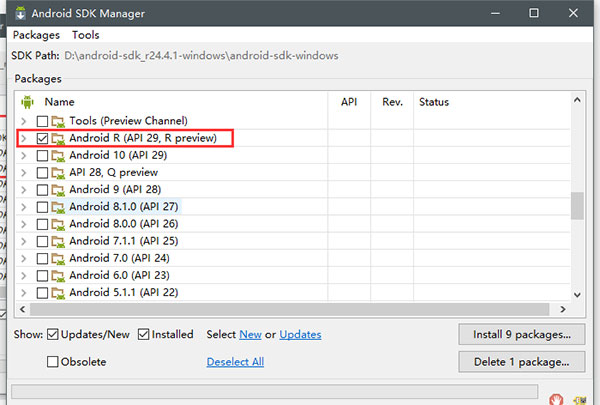Click the folder icon beside Android 8.1.0 (API 27)

click(x=58, y=206)
